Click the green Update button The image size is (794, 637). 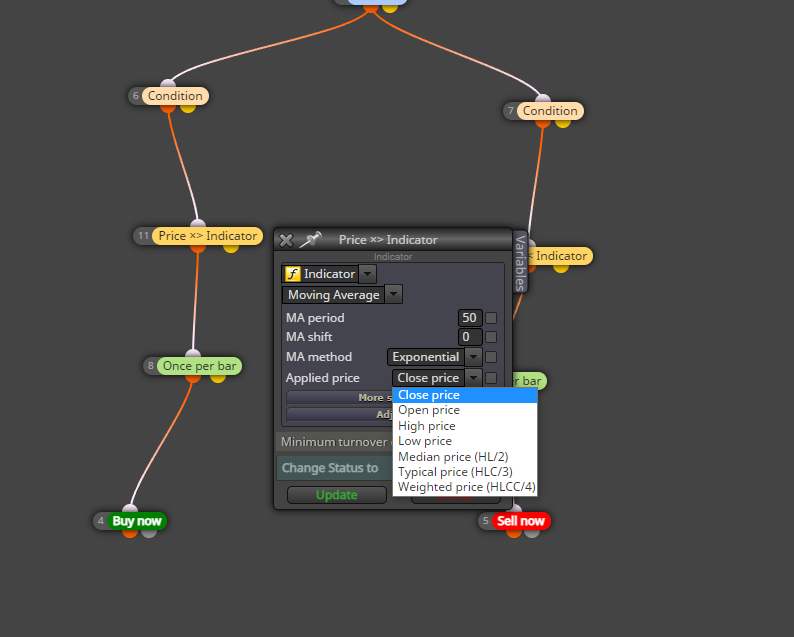337,495
